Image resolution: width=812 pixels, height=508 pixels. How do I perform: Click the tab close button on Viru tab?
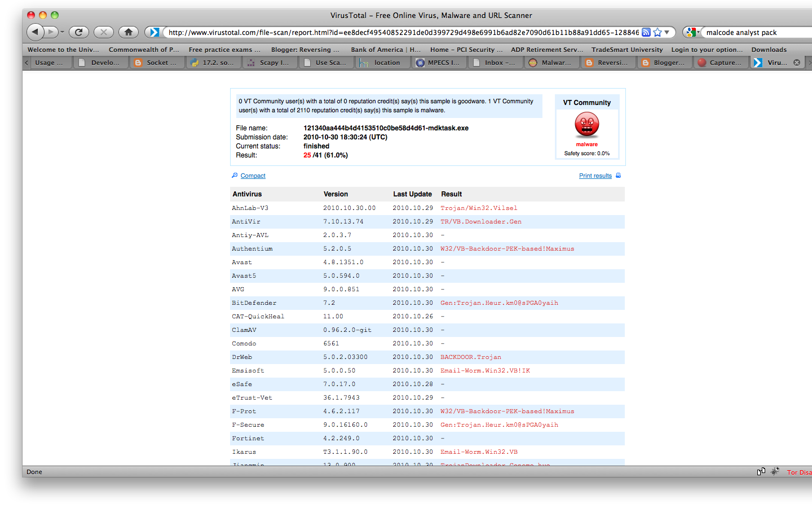(x=797, y=63)
